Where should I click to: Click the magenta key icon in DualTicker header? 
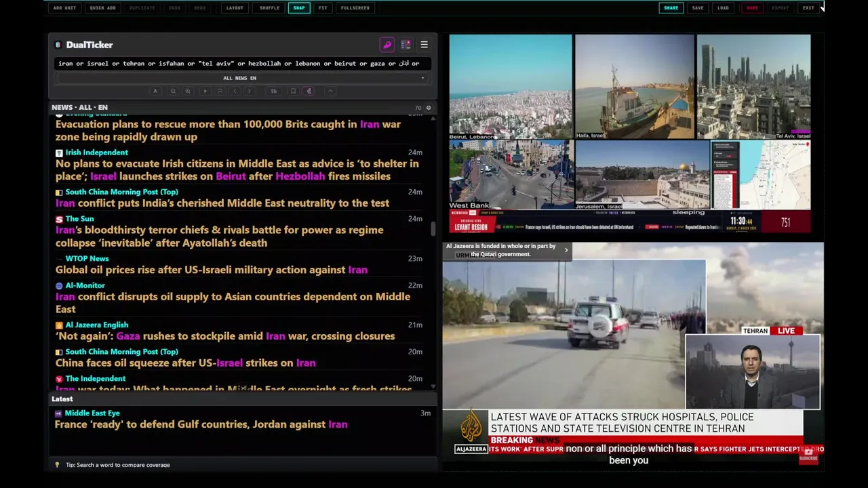(387, 45)
